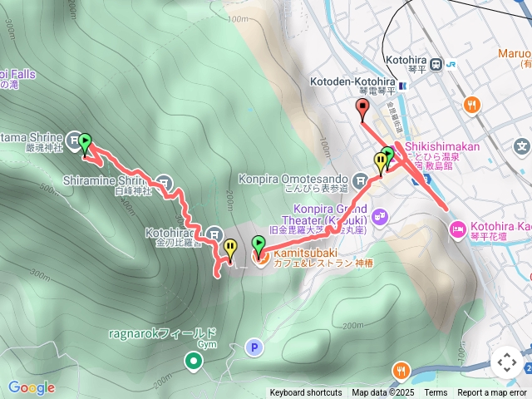Screen dimensions: 532x399
Task: Click the orange restaurant icon near the river bottom
Action: click(401, 372)
